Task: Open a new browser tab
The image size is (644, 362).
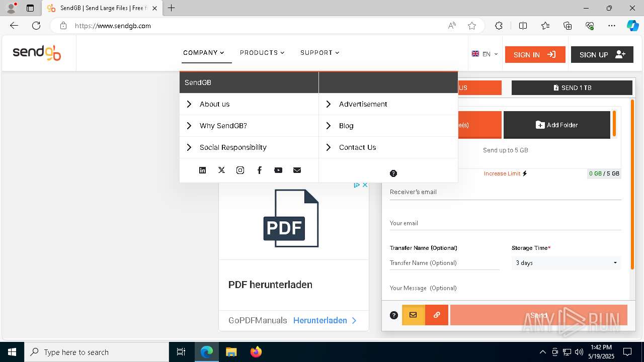Action: [172, 8]
